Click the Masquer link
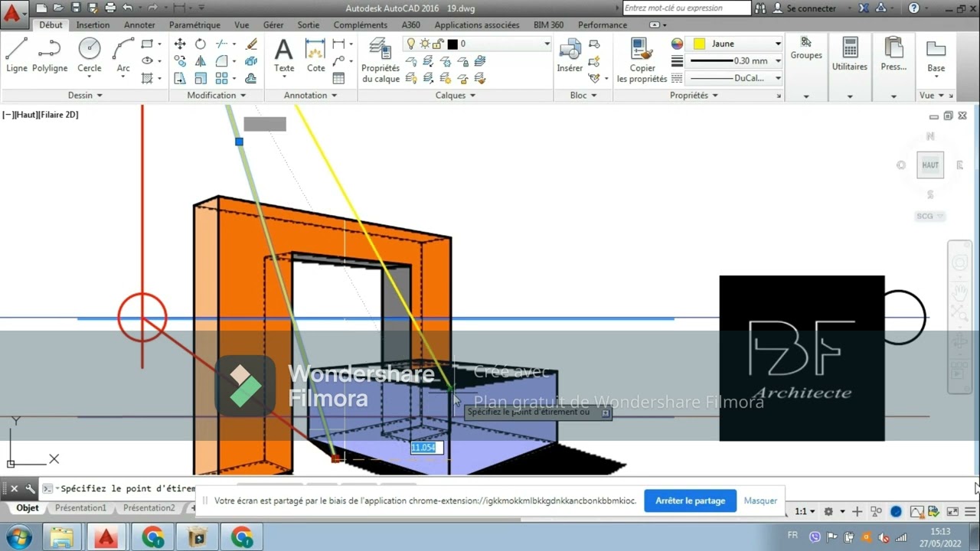980x551 pixels. click(760, 500)
